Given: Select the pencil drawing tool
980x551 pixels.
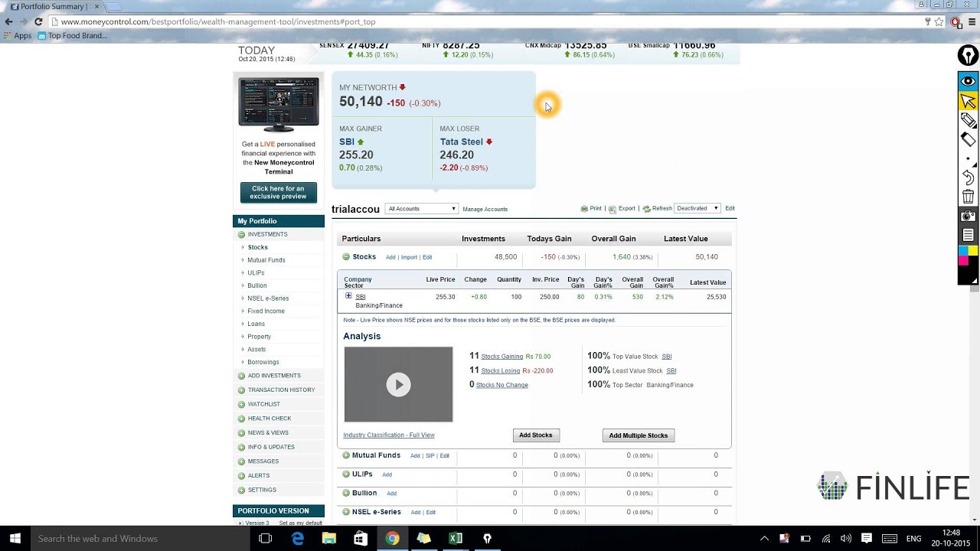Looking at the screenshot, I should tap(969, 120).
